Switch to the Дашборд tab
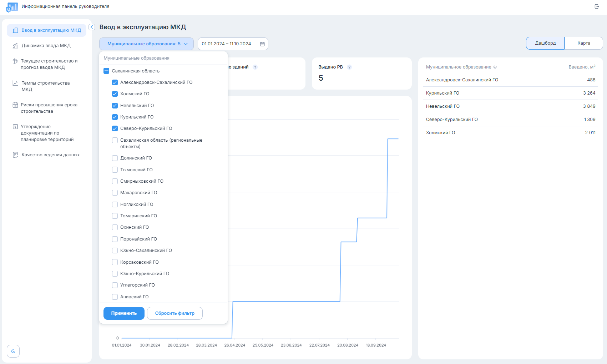The image size is (607, 364). click(545, 43)
